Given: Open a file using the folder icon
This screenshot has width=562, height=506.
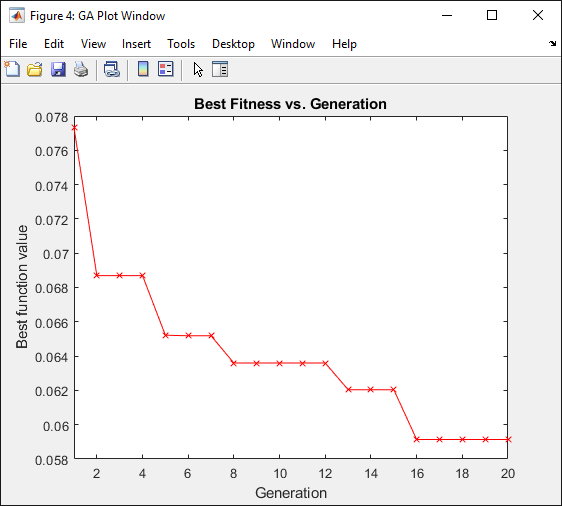Looking at the screenshot, I should [x=35, y=69].
